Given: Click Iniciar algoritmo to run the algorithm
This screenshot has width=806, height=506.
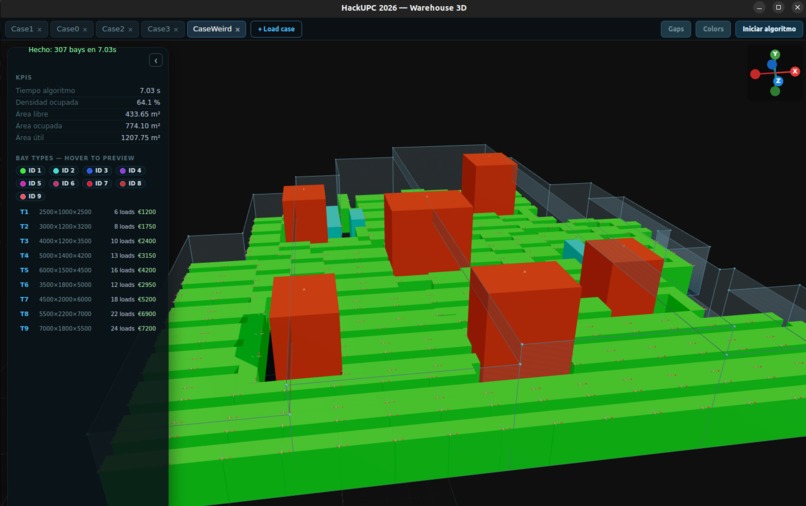Looking at the screenshot, I should tap(768, 29).
